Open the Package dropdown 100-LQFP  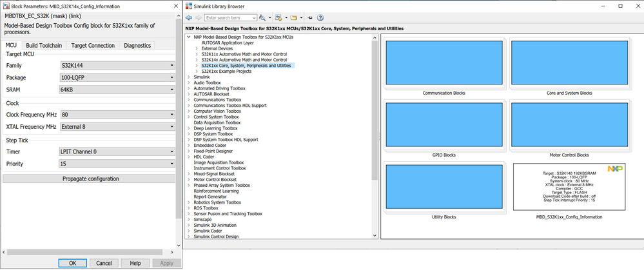(117, 77)
